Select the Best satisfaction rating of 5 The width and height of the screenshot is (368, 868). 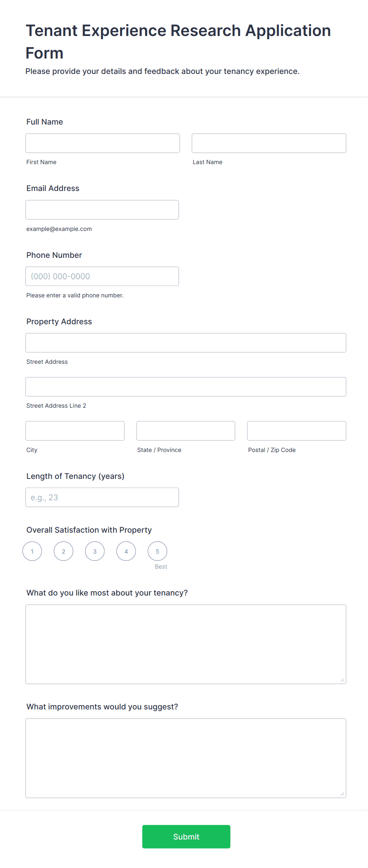pyautogui.click(x=157, y=551)
